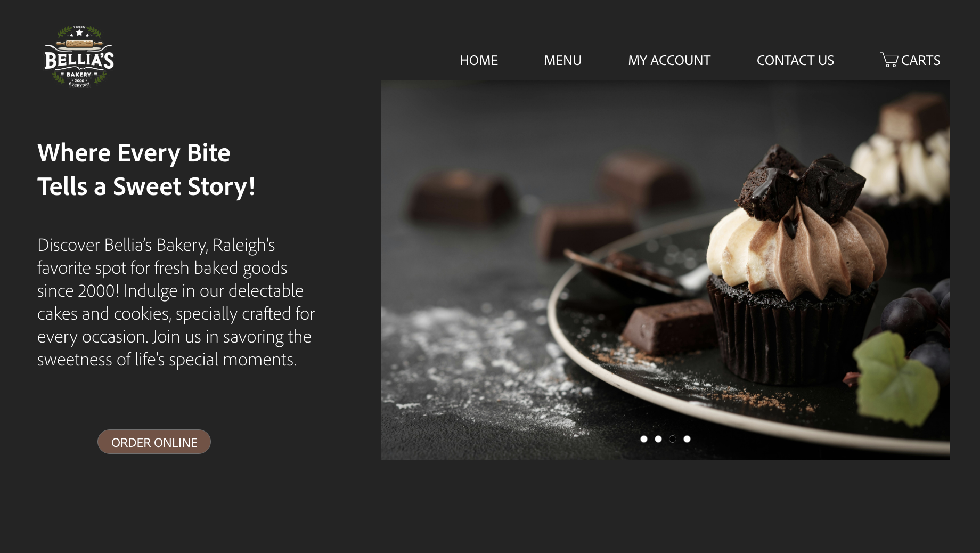
Task: Open the shopping cart icon
Action: click(889, 59)
